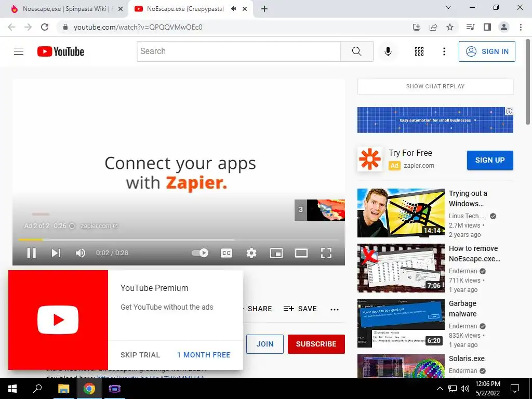
Task: Toggle Chrome side panel
Action: coord(487,27)
